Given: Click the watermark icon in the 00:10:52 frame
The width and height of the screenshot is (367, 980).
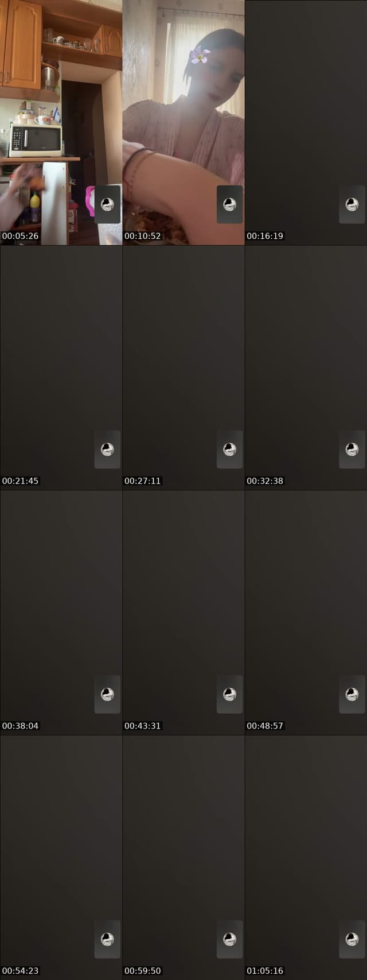Looking at the screenshot, I should click(x=229, y=204).
